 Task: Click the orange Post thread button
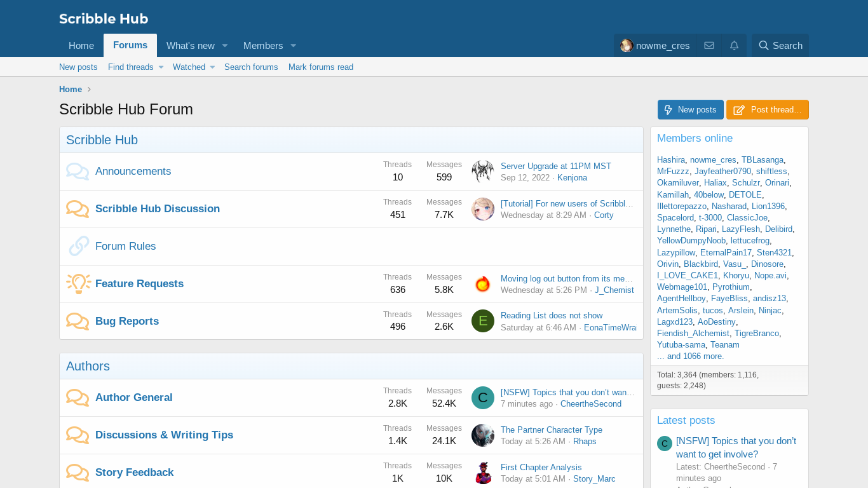pyautogui.click(x=767, y=109)
